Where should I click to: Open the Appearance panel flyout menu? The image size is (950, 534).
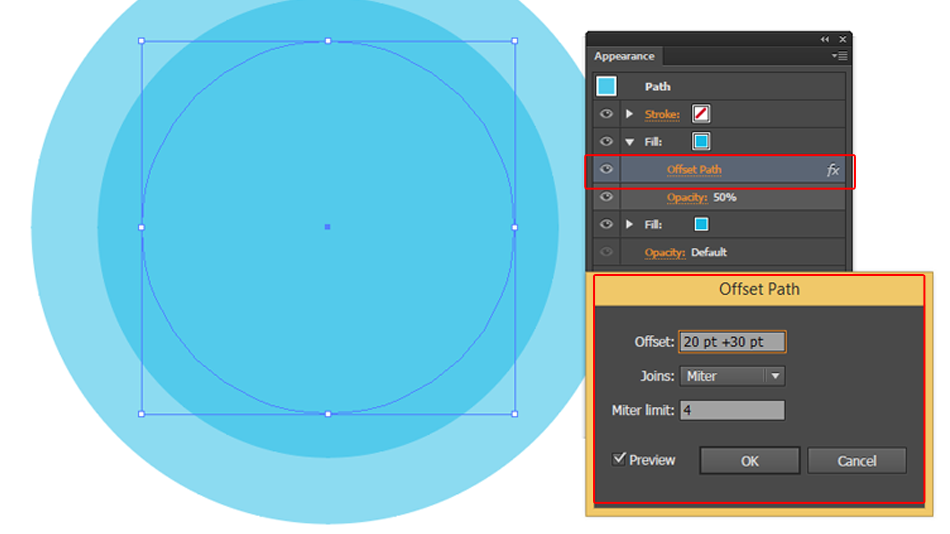tap(840, 56)
